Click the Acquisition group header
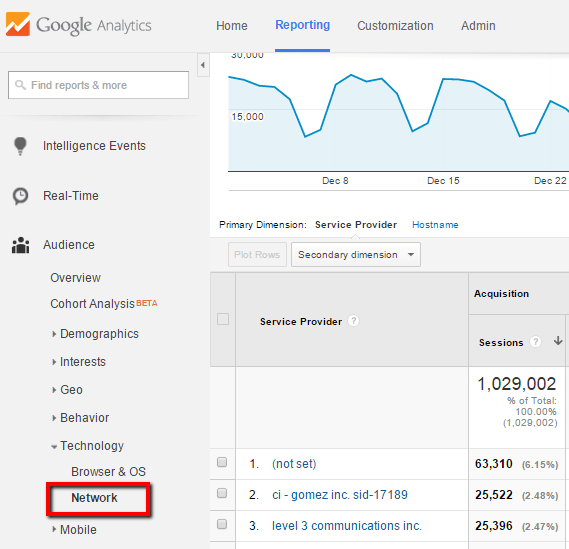Screen dimensions: 569x549 pos(501,294)
